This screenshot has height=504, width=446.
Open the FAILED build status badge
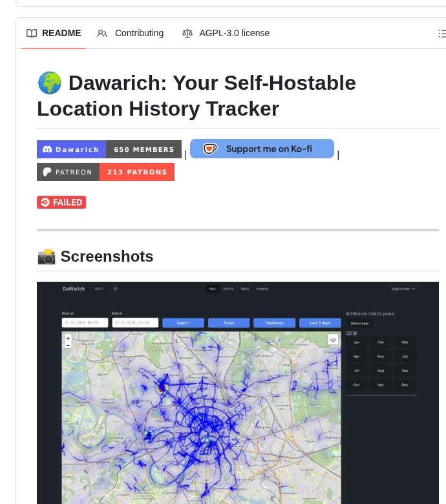(x=61, y=202)
